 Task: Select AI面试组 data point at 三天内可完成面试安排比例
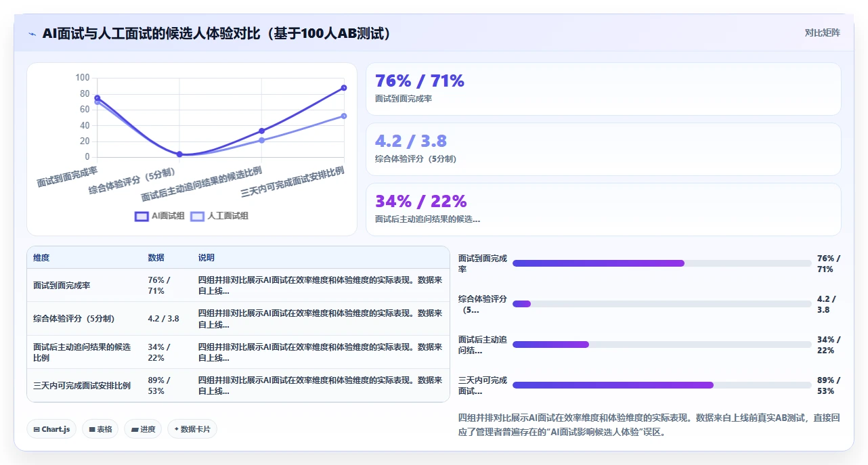pyautogui.click(x=344, y=88)
